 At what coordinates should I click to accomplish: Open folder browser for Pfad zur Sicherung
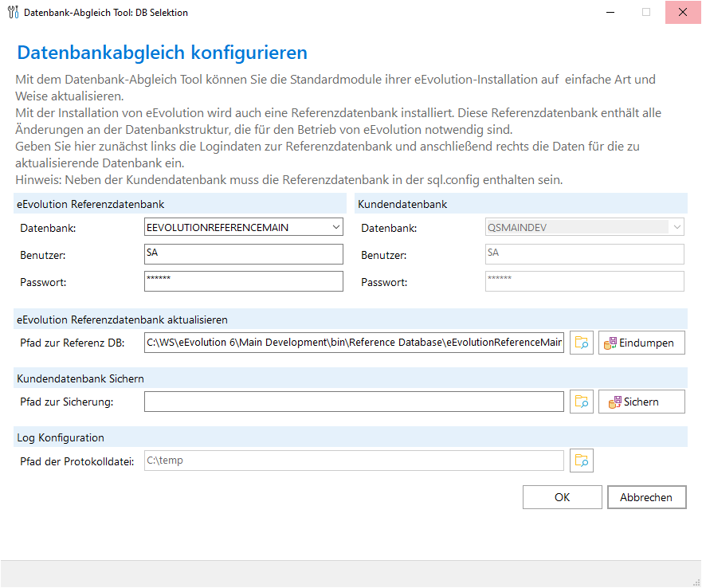tap(582, 402)
